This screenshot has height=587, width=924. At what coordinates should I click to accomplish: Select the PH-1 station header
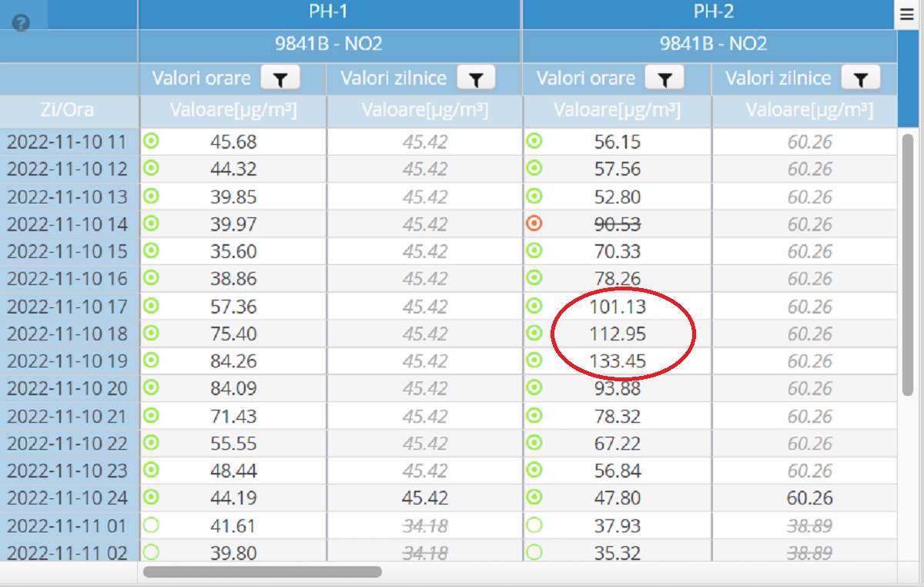(x=330, y=15)
